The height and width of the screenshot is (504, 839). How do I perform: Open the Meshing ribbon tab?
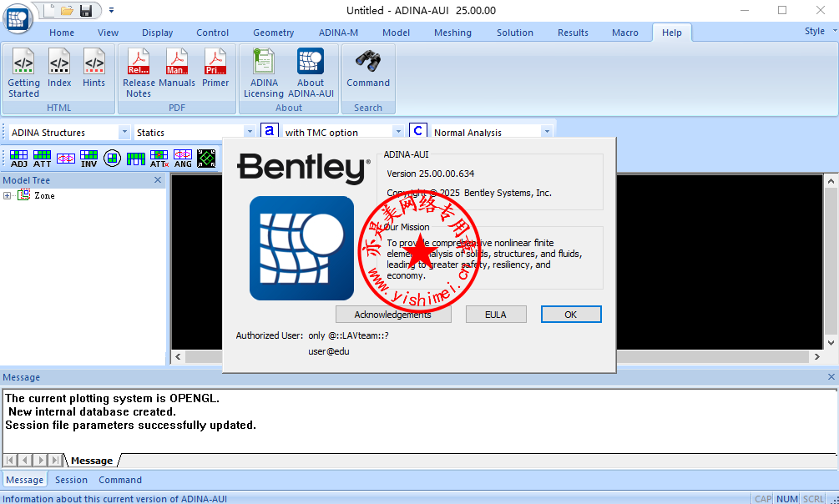tap(452, 33)
